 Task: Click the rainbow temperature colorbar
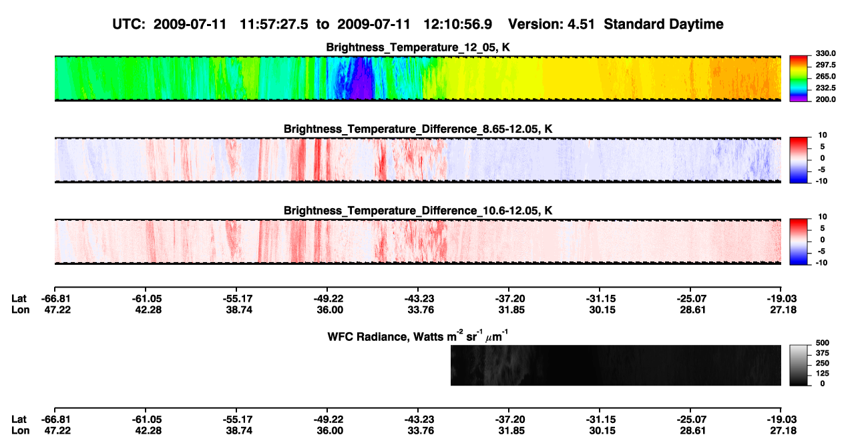tap(799, 77)
